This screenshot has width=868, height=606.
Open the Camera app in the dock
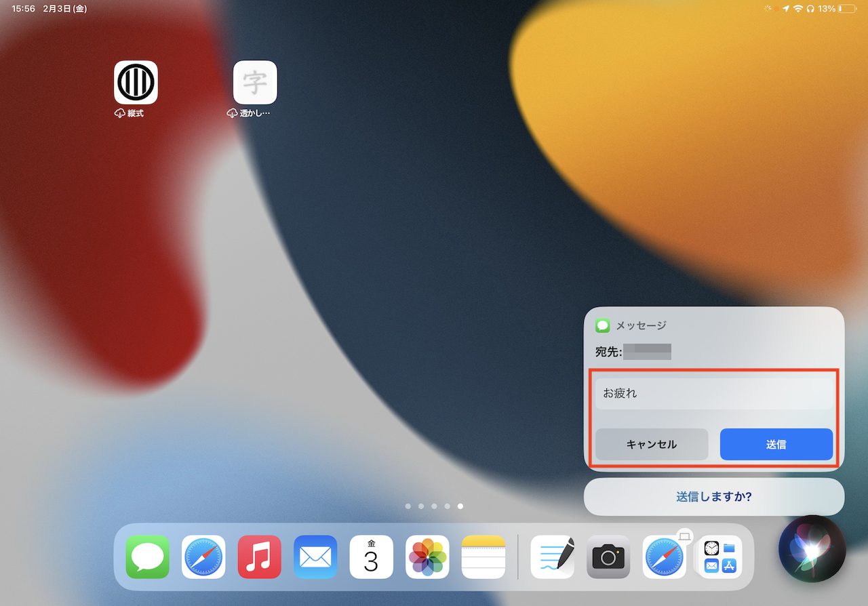point(608,557)
